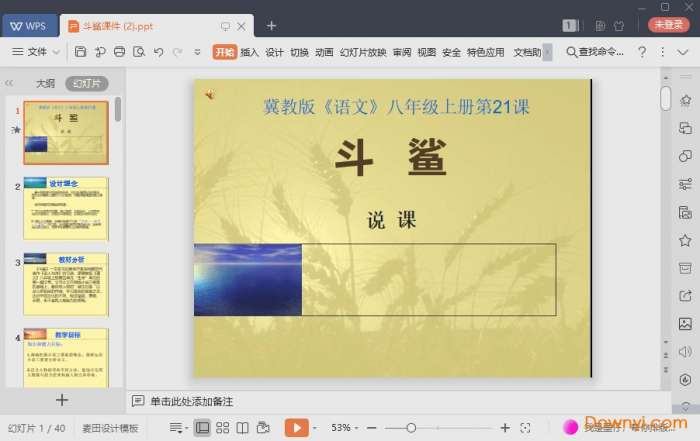Viewport: 700px width, 441px height.
Task: Open Print Preview icon
Action: [139, 52]
